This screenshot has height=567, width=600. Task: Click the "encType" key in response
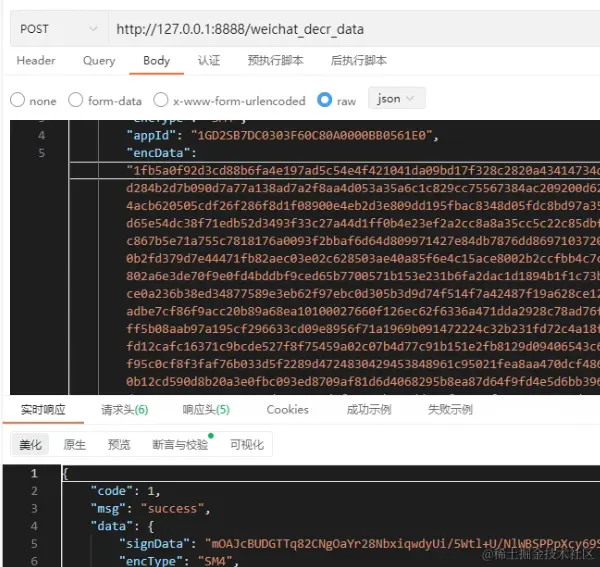[x=151, y=561]
